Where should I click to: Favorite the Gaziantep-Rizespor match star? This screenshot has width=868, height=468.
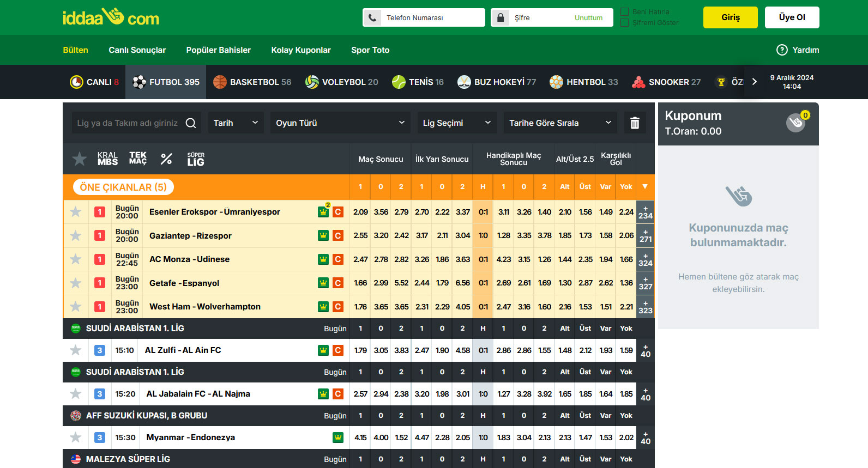click(76, 235)
